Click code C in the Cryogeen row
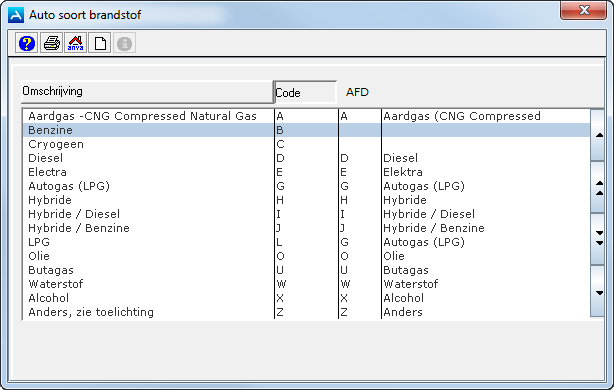This screenshot has width=614, height=390. point(280,144)
